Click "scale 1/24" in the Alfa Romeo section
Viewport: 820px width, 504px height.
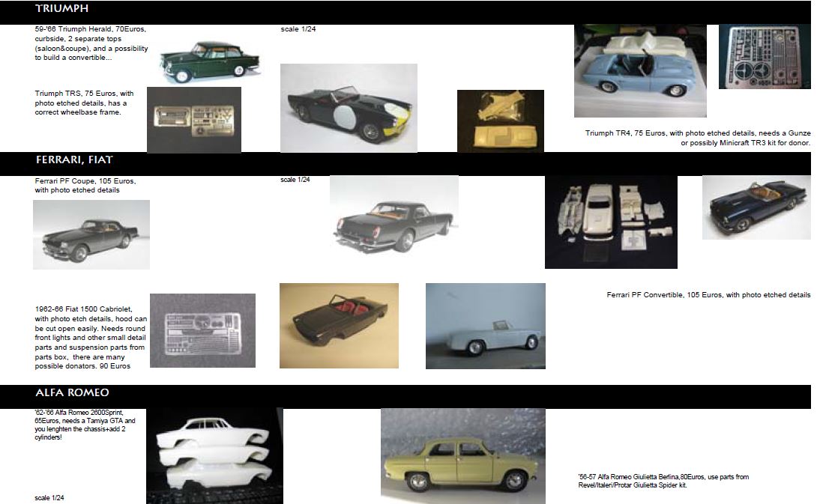49,498
